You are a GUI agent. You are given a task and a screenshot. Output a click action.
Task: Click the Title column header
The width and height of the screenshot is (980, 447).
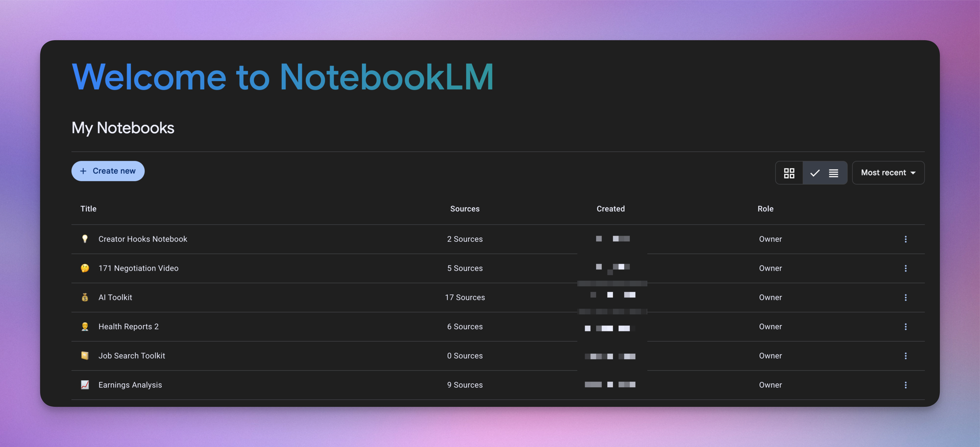pyautogui.click(x=88, y=209)
